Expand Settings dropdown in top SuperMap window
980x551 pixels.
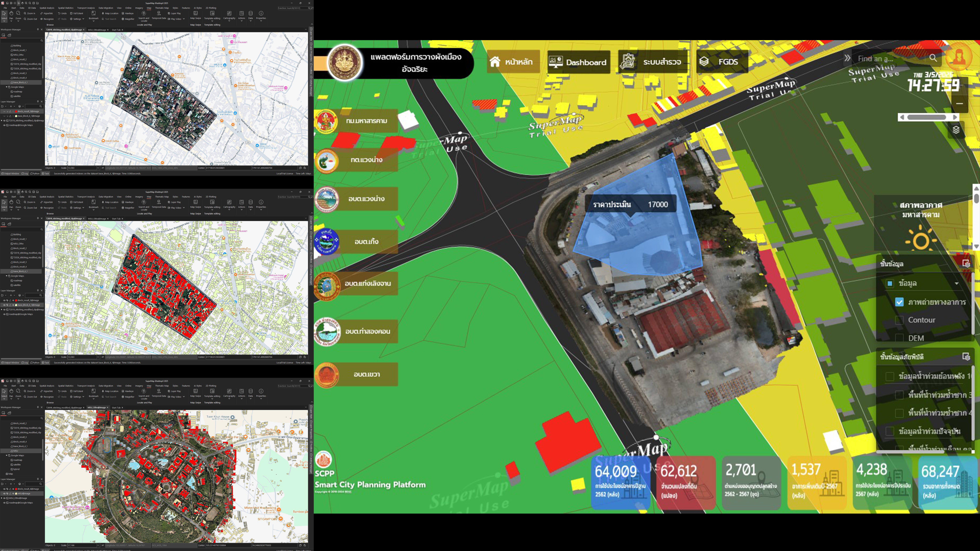pos(83,19)
